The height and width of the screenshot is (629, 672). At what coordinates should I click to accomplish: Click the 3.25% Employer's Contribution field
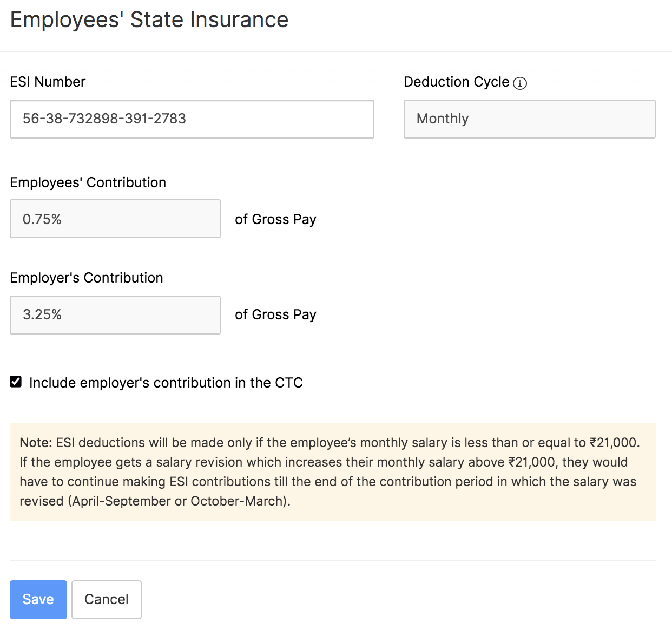click(x=115, y=315)
